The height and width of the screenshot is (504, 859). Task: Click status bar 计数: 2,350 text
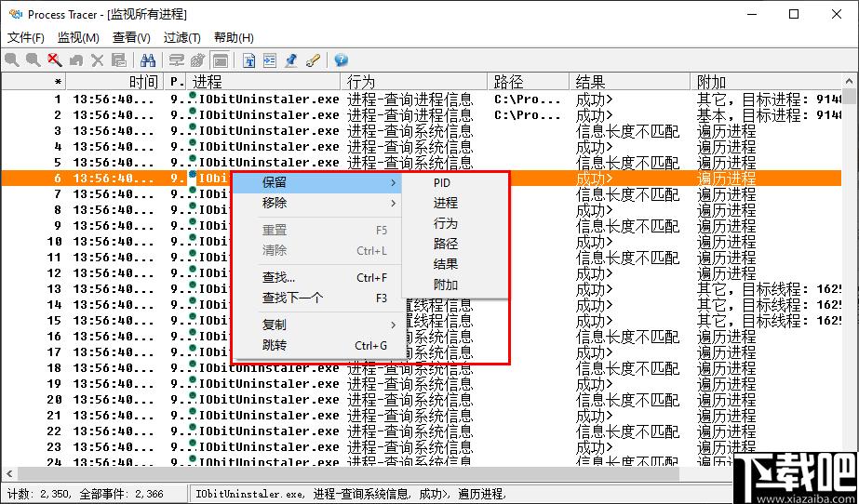coord(39,494)
